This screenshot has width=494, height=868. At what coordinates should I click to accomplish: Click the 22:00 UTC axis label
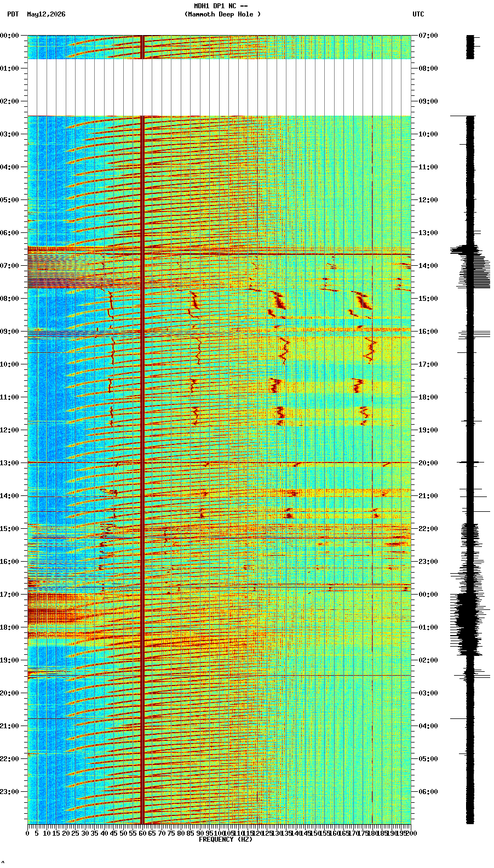pyautogui.click(x=428, y=528)
